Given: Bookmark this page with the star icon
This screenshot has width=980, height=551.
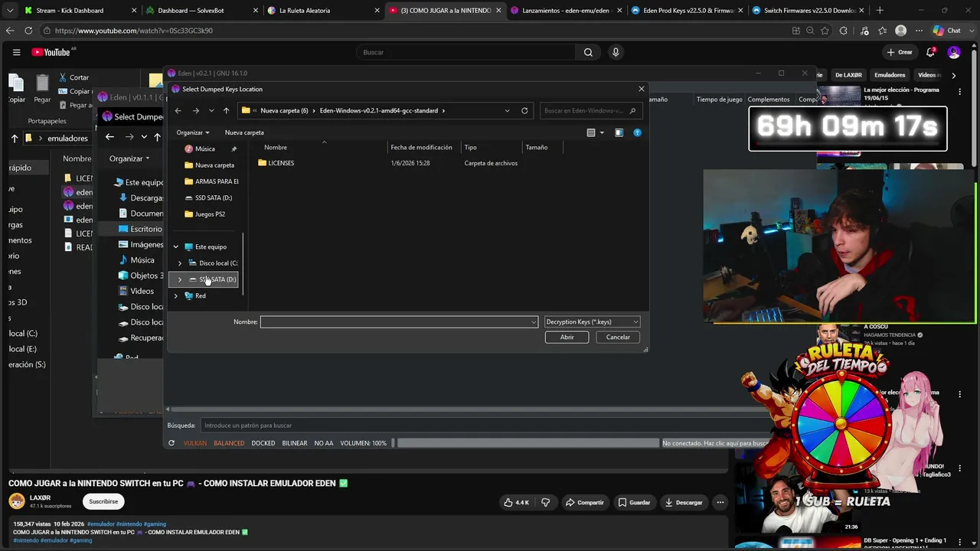Looking at the screenshot, I should coord(825,31).
